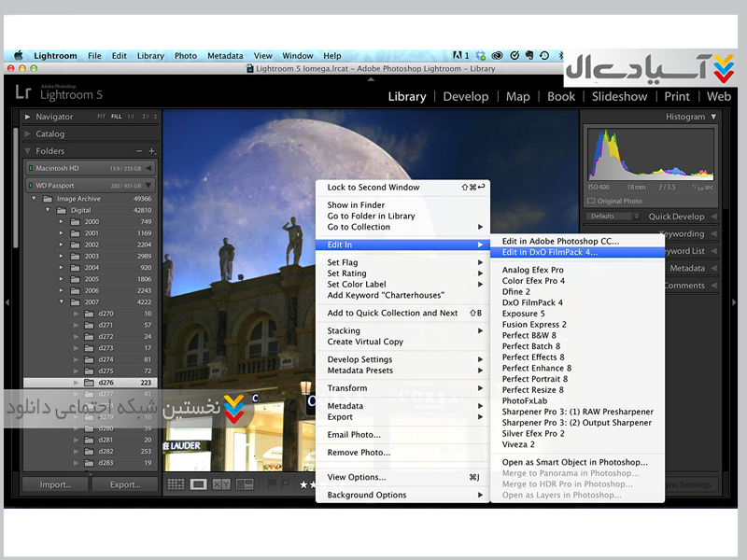The image size is (747, 560).
Task: Click the plus icon in Folders panel
Action: point(152,151)
